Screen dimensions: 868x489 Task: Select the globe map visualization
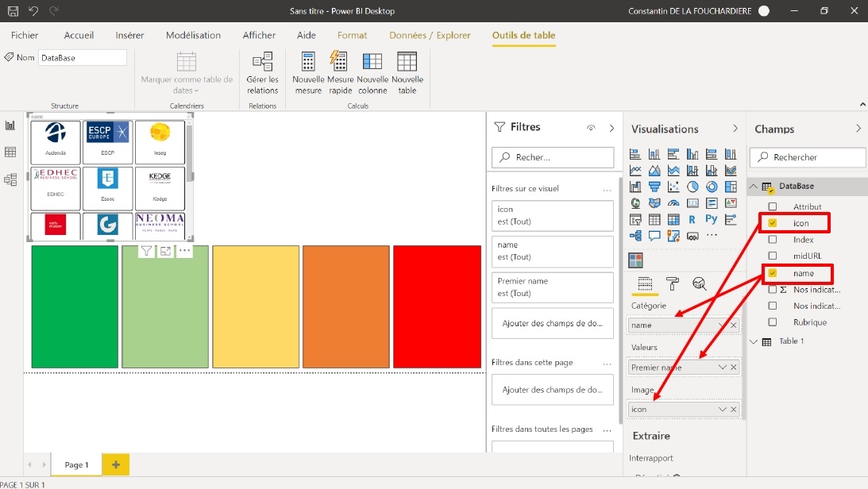point(635,203)
